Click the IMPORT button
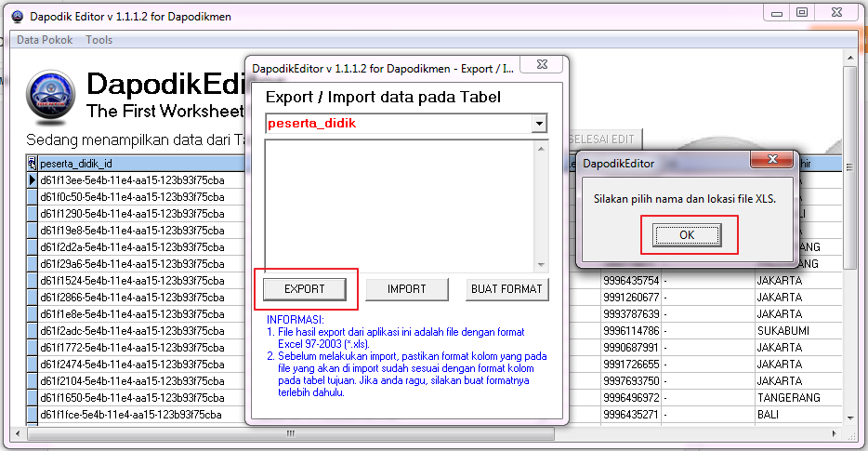The image size is (868, 451). coord(407,288)
